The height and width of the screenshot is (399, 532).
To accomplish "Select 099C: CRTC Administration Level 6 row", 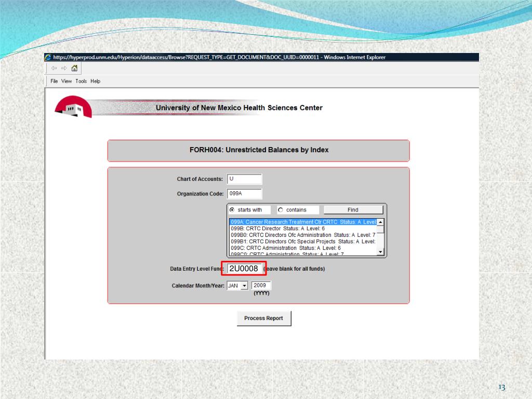I will 303,248.
